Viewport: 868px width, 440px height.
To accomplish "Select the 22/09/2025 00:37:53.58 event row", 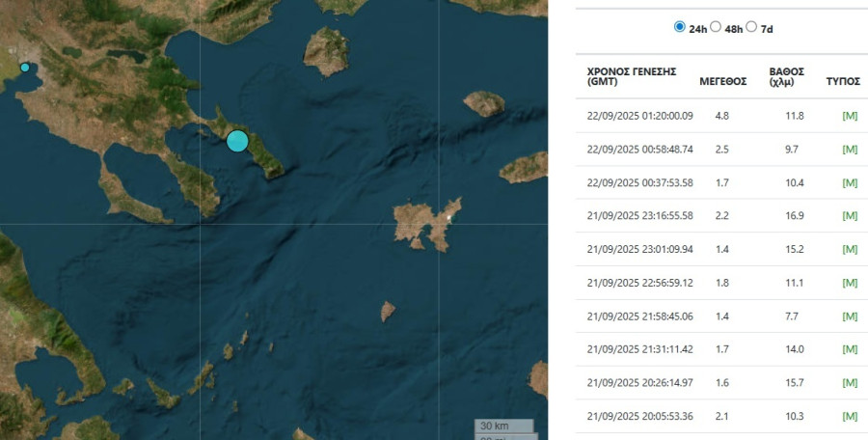I will coord(640,182).
